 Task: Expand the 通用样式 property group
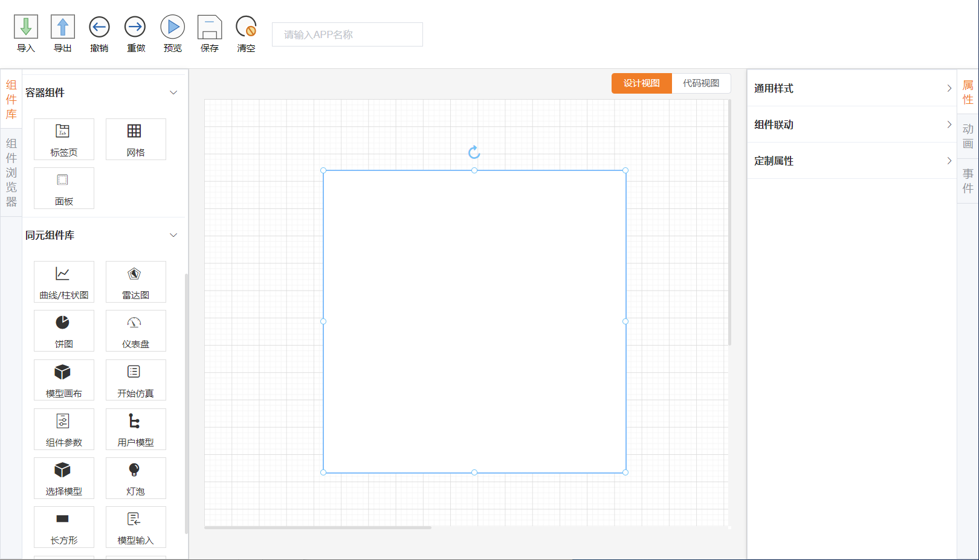852,88
